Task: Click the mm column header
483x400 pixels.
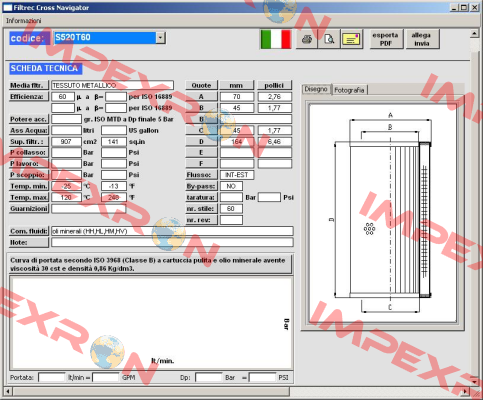Action: click(x=237, y=85)
